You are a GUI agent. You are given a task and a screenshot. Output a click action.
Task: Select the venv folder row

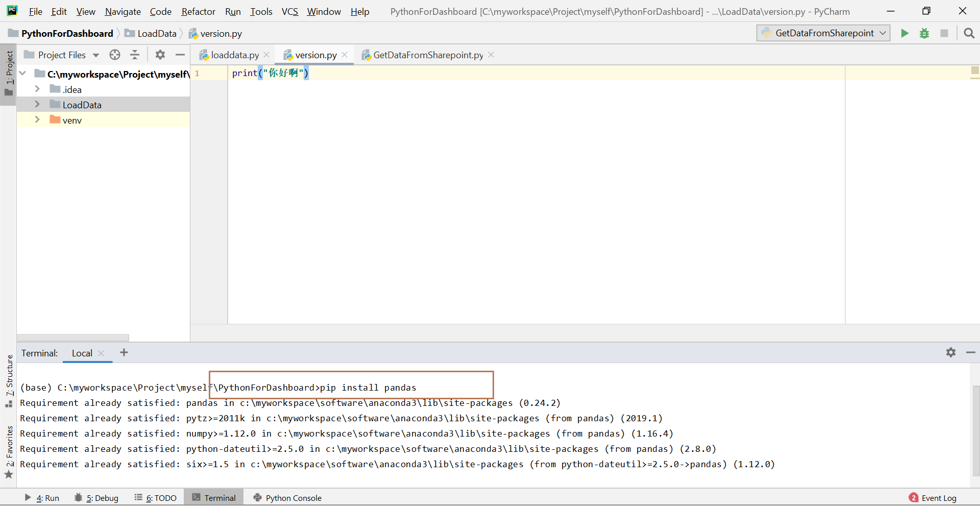[x=104, y=120]
